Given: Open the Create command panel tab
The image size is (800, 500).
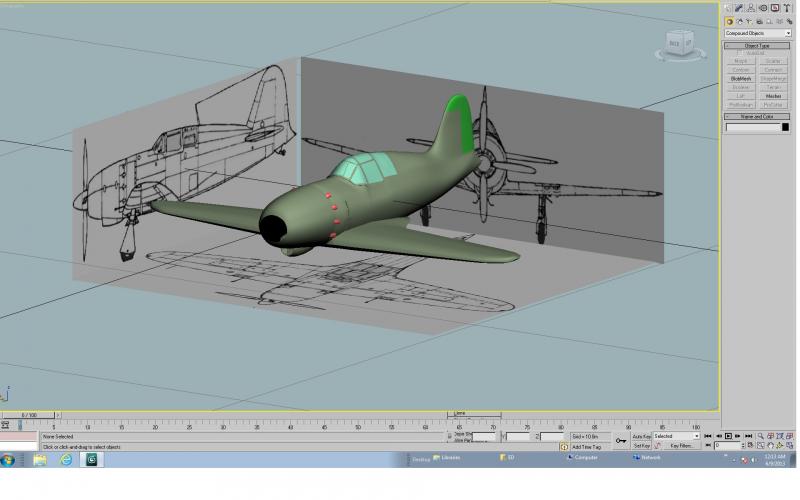Looking at the screenshot, I should (727, 8).
